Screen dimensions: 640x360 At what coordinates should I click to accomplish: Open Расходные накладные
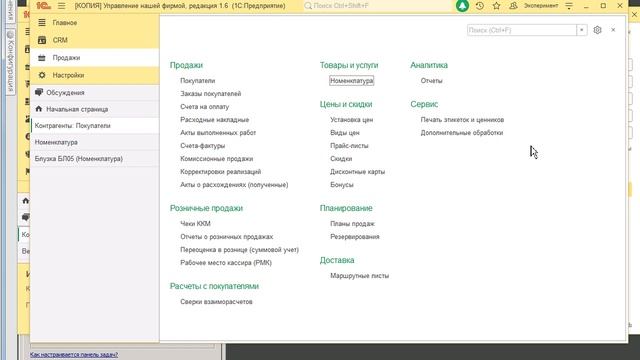point(215,120)
